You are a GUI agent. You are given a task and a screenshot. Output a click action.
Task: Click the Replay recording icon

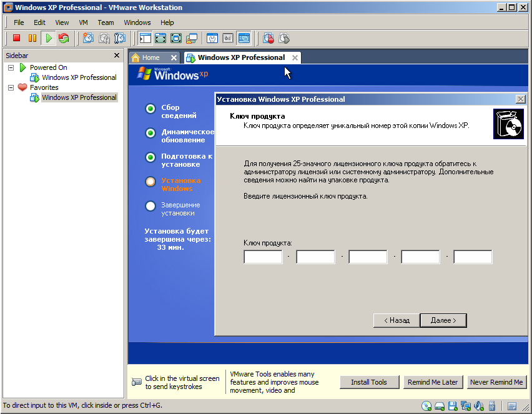click(284, 38)
